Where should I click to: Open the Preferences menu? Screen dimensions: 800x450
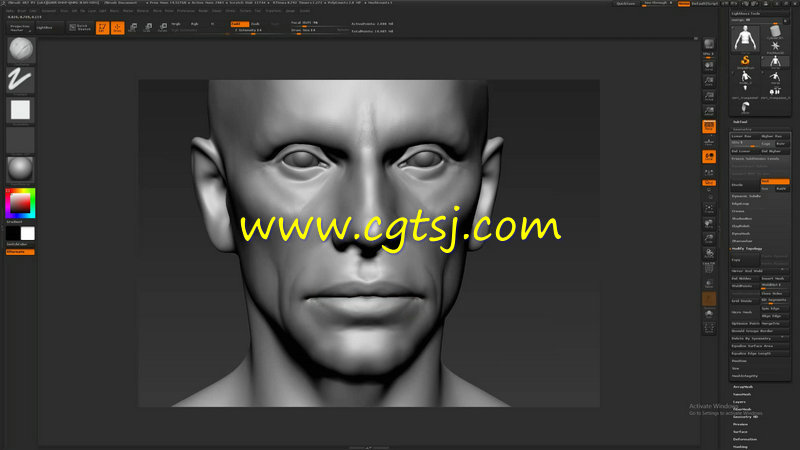point(186,11)
